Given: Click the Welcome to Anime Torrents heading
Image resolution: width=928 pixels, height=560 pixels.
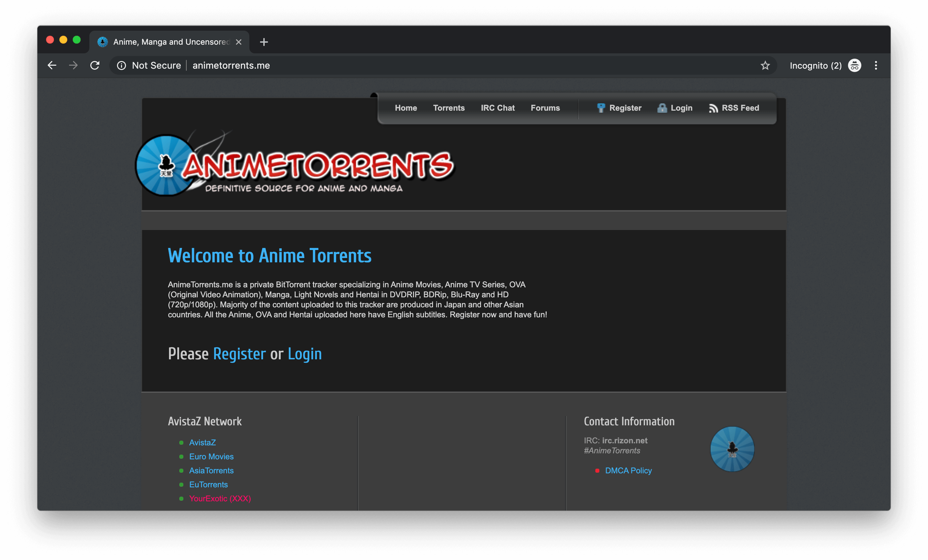Looking at the screenshot, I should (270, 256).
